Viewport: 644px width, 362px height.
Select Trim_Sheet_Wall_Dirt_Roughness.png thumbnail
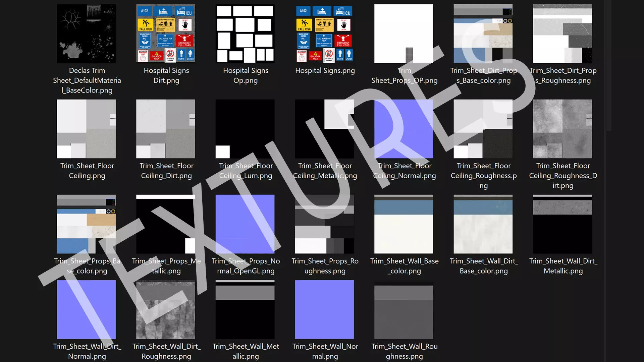(x=166, y=309)
